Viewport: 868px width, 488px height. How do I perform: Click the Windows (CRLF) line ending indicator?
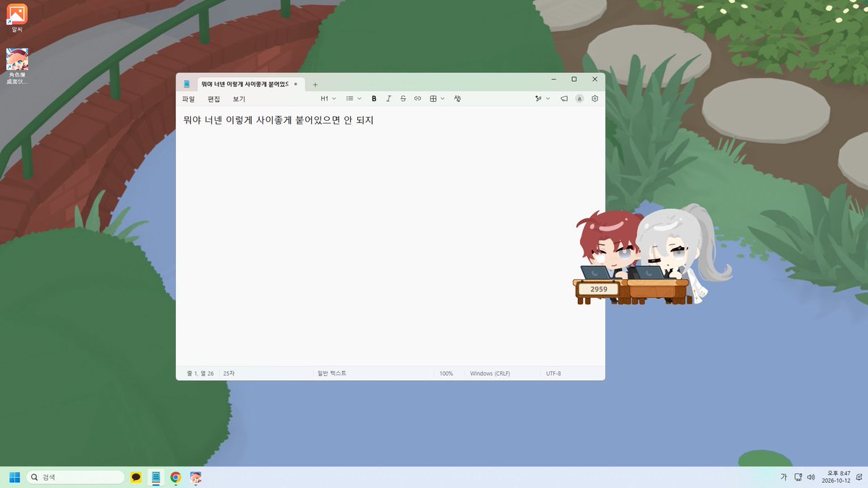(490, 374)
